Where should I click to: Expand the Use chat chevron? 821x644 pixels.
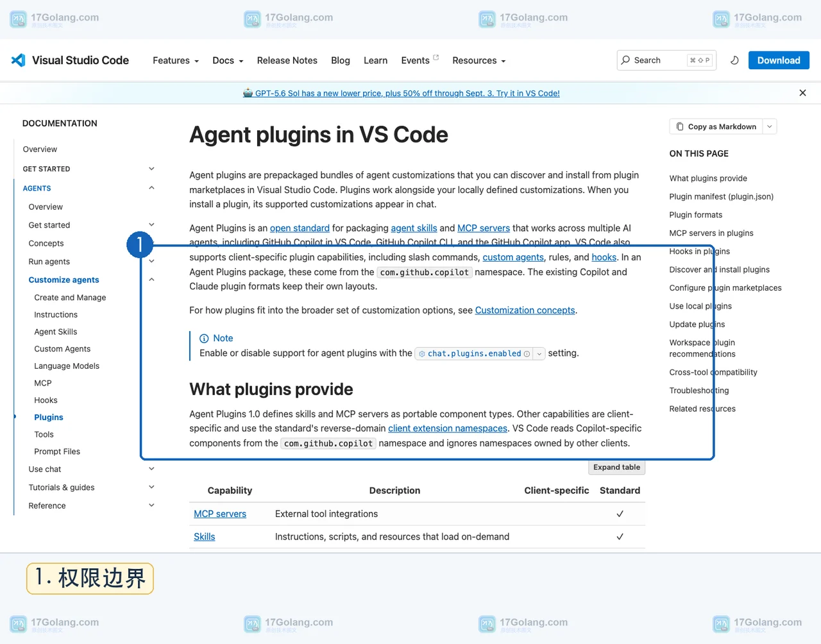pos(151,469)
